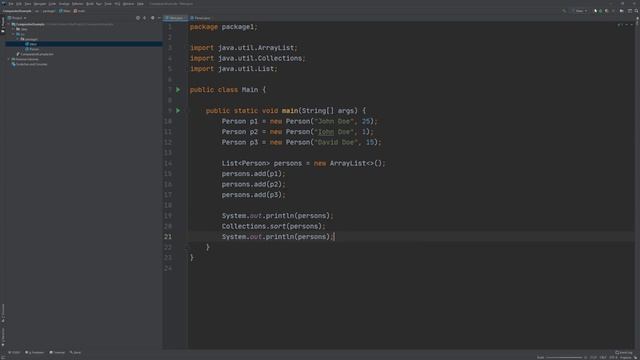
Task: Collapse the main method fold marker at line 22
Action: pyautogui.click(x=187, y=247)
